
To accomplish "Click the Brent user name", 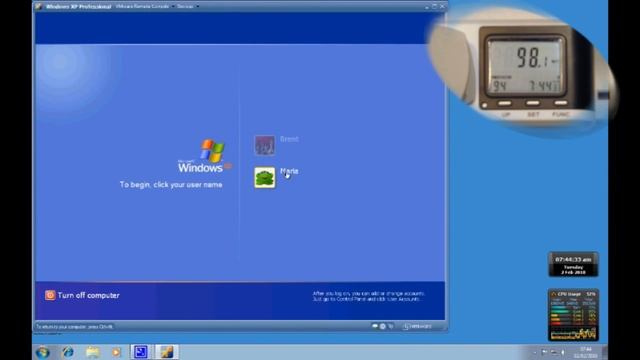I will click(x=289, y=139).
